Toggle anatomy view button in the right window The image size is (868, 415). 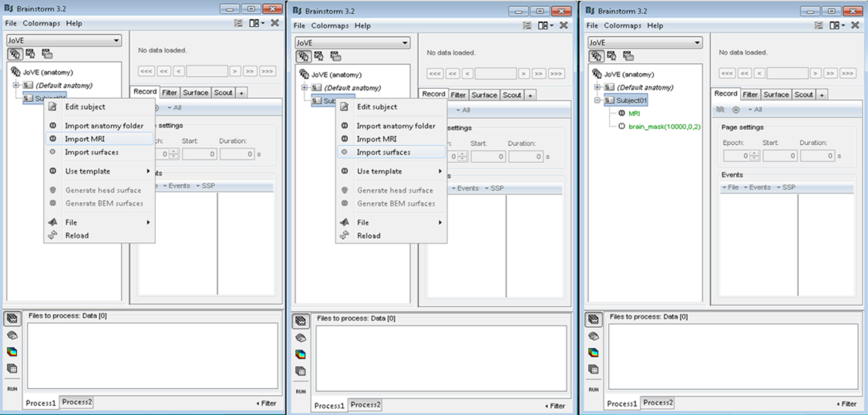tap(596, 56)
